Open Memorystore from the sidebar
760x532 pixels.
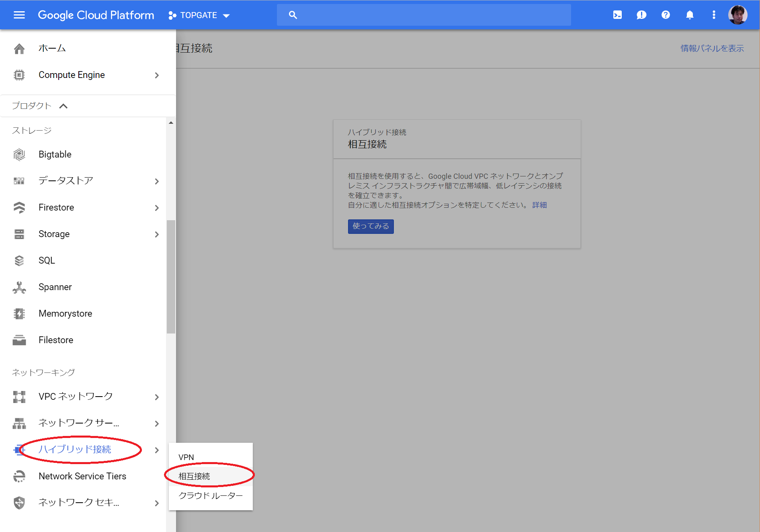pos(65,313)
